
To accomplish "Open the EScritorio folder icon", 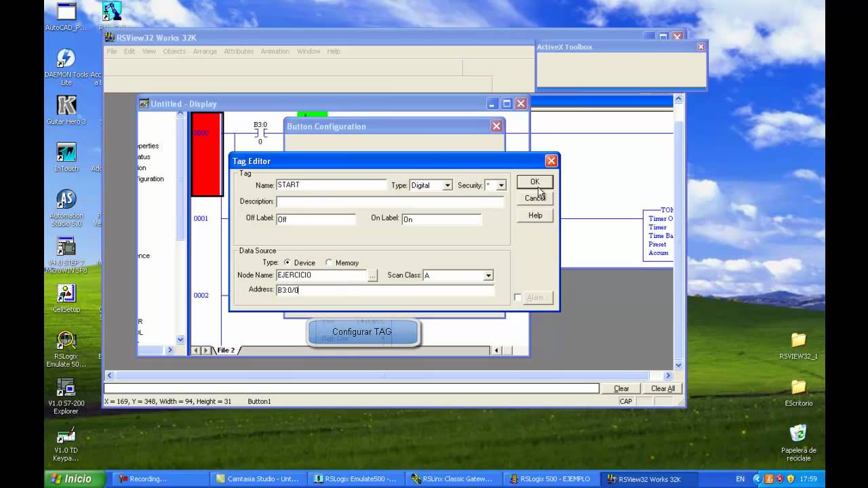I will point(798,392).
